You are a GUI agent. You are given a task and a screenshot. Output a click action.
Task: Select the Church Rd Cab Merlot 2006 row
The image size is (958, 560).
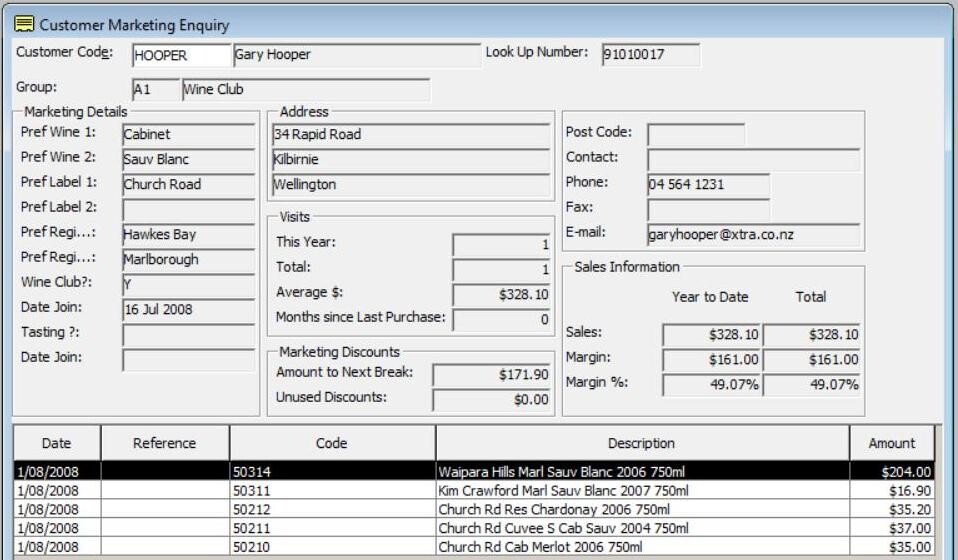click(x=474, y=547)
